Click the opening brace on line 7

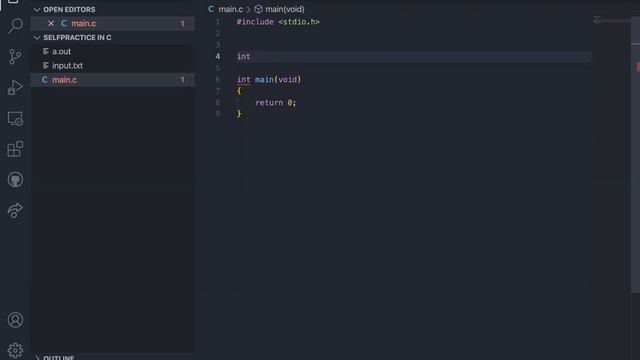click(x=239, y=91)
